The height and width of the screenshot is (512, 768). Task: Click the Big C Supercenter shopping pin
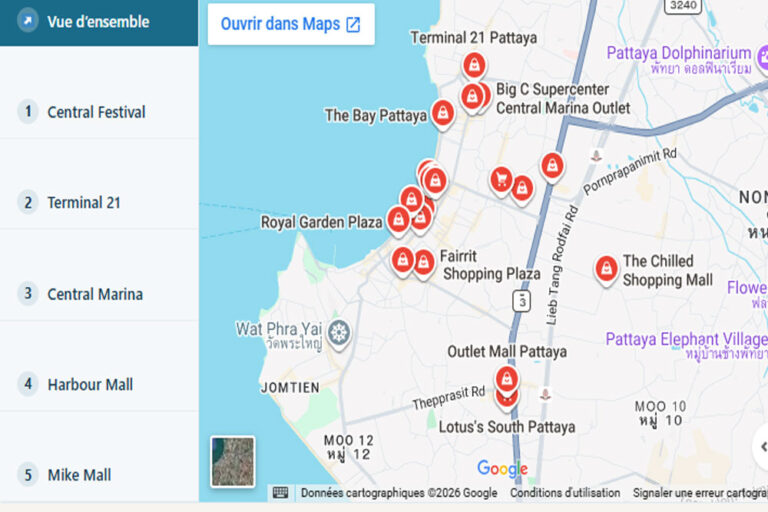pyautogui.click(x=485, y=96)
